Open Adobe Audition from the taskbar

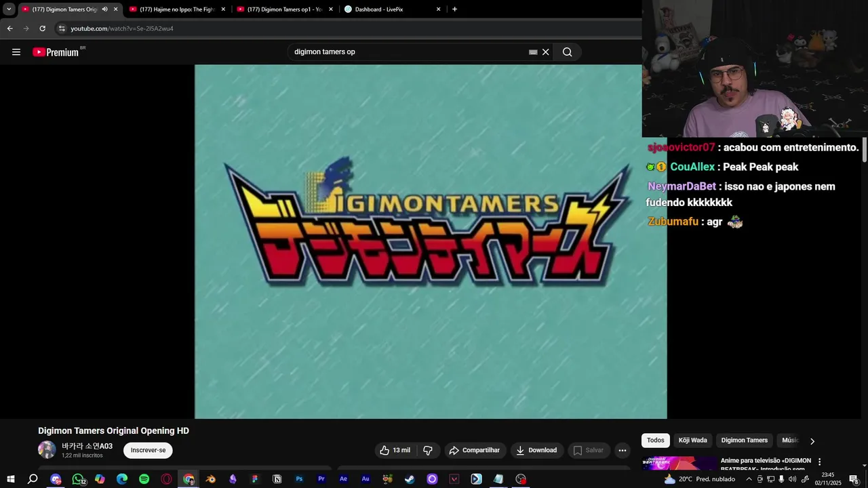click(x=366, y=479)
